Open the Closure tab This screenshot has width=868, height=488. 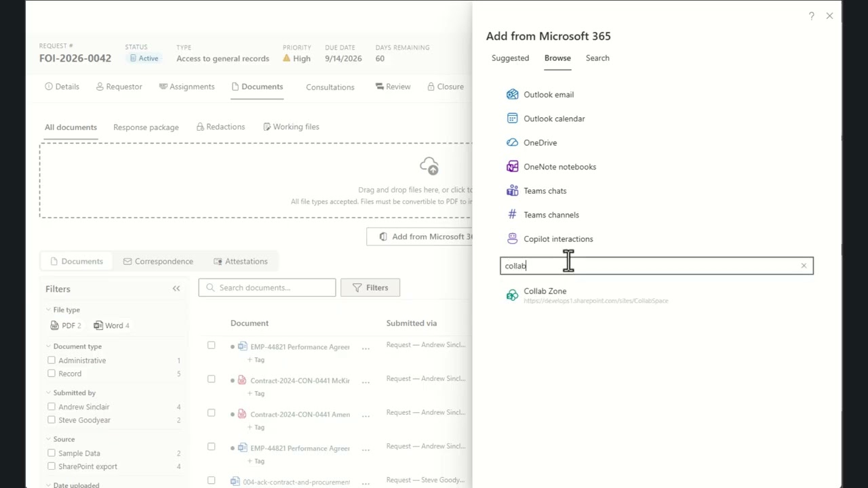pyautogui.click(x=446, y=87)
